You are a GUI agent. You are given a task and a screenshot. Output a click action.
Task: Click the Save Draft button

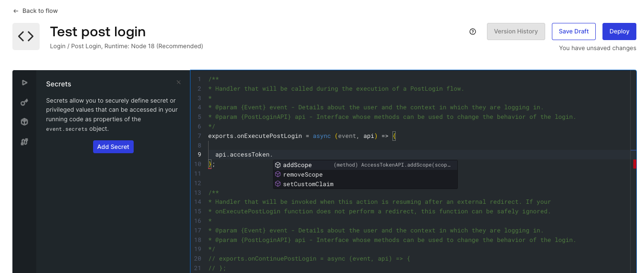click(573, 31)
